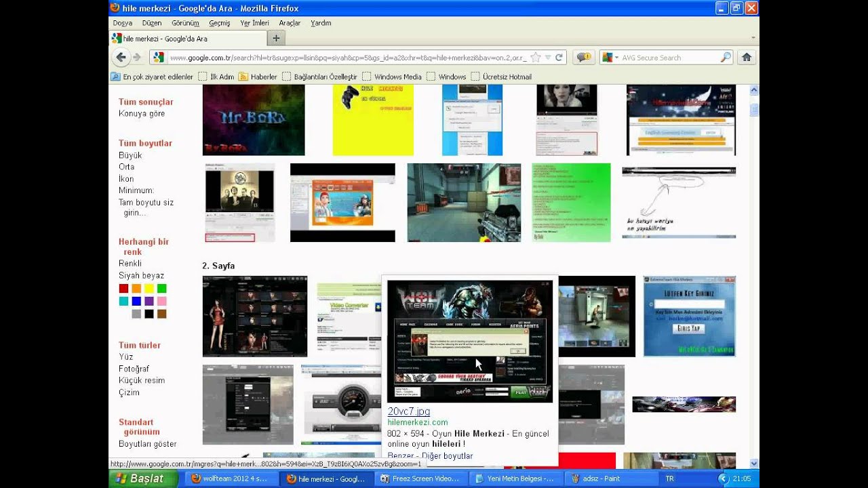Filter by Yüz image type
Screen dimensions: 868x488
pos(125,357)
